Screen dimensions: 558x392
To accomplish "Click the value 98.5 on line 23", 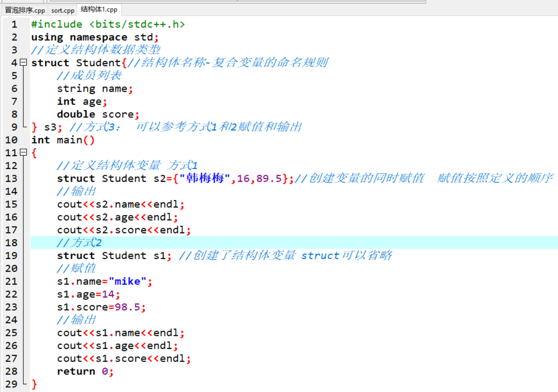I will click(127, 307).
